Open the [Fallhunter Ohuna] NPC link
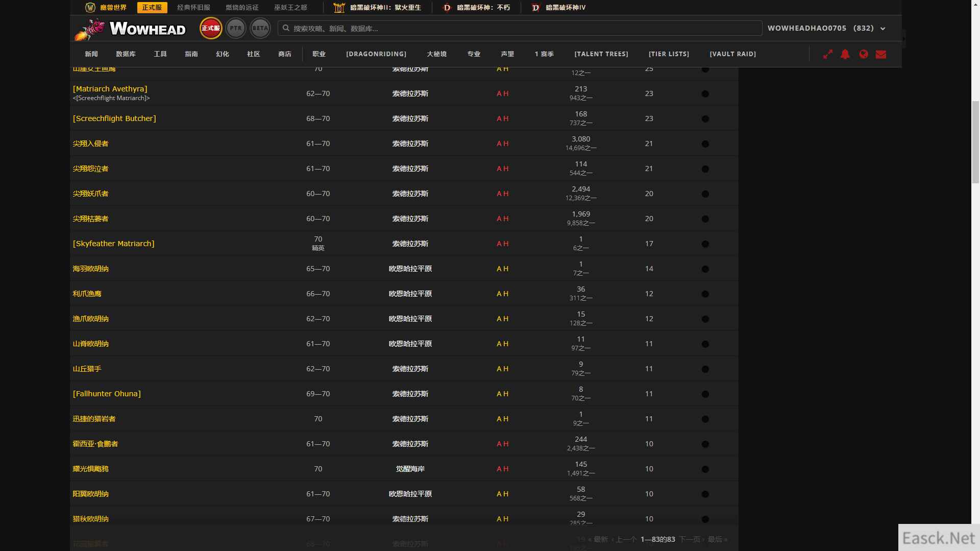This screenshot has width=980, height=551. point(107,394)
